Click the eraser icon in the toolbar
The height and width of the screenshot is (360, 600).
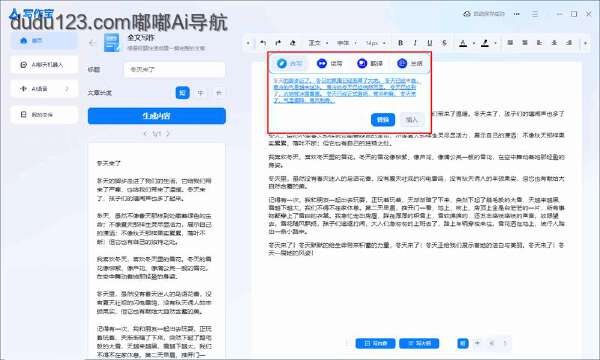pos(293,43)
